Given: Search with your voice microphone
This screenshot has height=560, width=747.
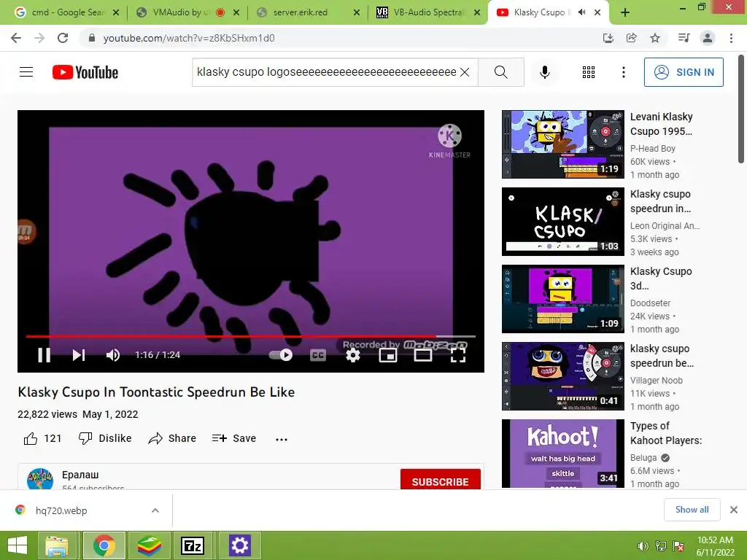Looking at the screenshot, I should (544, 72).
